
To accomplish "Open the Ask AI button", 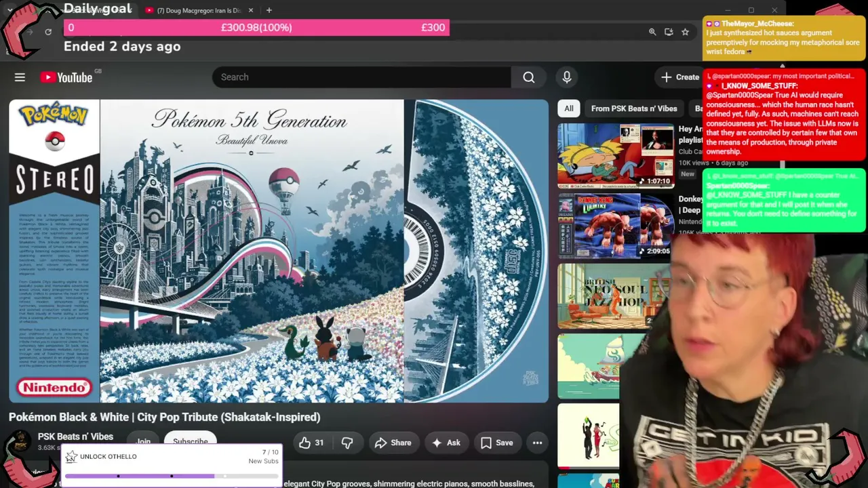I will tap(446, 443).
